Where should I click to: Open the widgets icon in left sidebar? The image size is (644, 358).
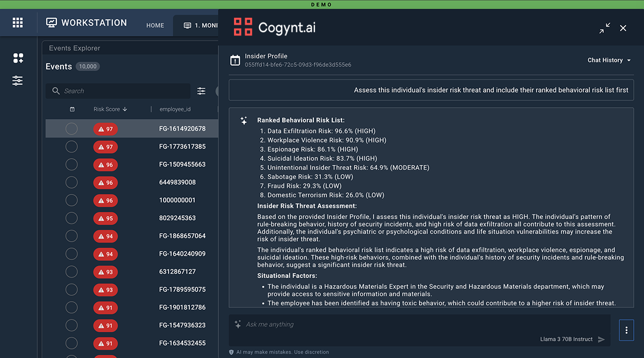point(18,58)
